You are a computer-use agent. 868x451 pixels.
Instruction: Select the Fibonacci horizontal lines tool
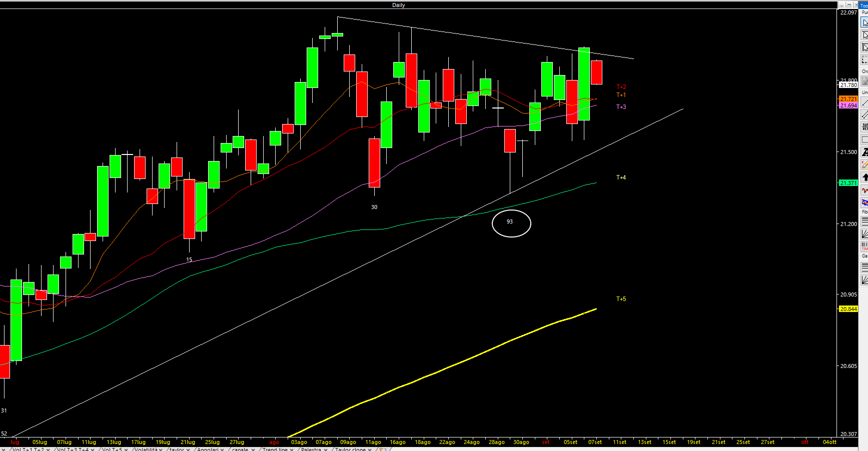pos(864,221)
